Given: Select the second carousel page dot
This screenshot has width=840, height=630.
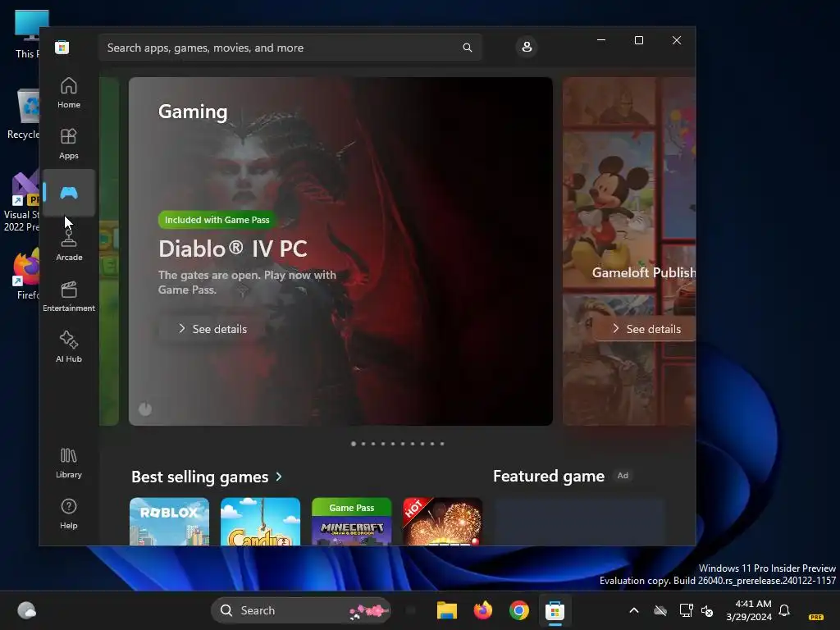Looking at the screenshot, I should 363,444.
